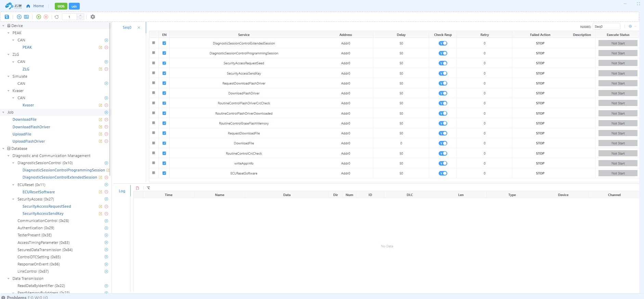Collapse the Job tree node
644x299 pixels.
[3, 112]
